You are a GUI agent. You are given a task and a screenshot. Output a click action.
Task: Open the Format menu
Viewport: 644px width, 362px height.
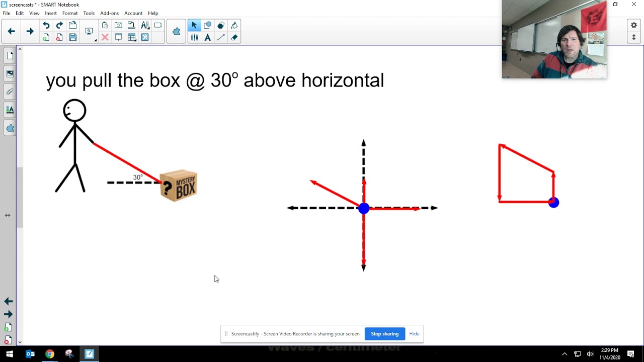click(70, 13)
